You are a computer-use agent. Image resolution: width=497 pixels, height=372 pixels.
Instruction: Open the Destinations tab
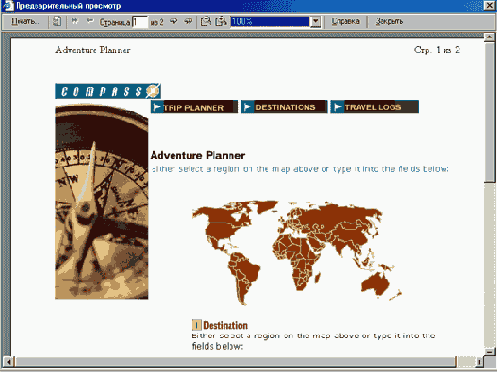pyautogui.click(x=284, y=107)
